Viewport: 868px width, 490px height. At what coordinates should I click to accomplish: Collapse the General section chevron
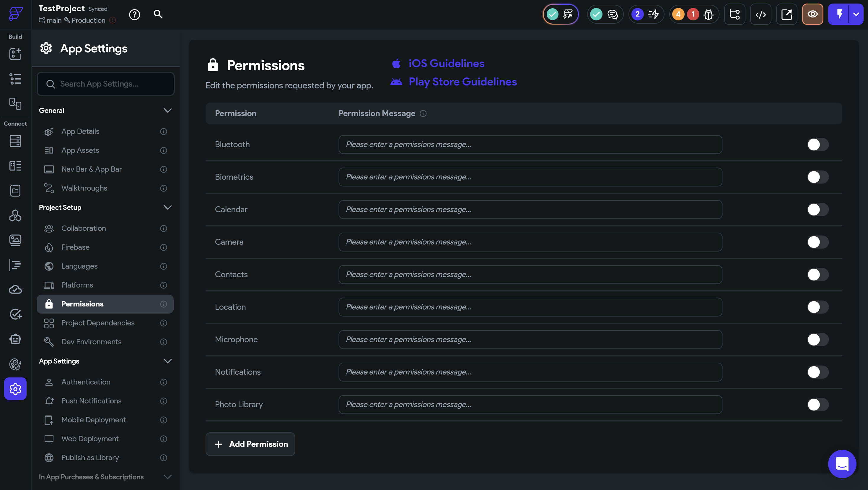tap(167, 110)
